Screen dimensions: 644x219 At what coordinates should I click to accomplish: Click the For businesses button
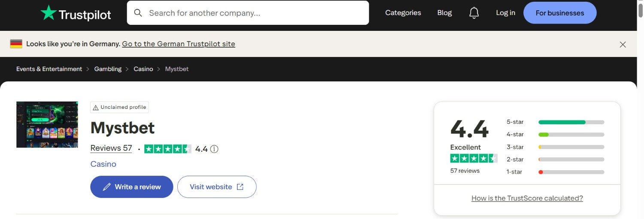tap(560, 13)
